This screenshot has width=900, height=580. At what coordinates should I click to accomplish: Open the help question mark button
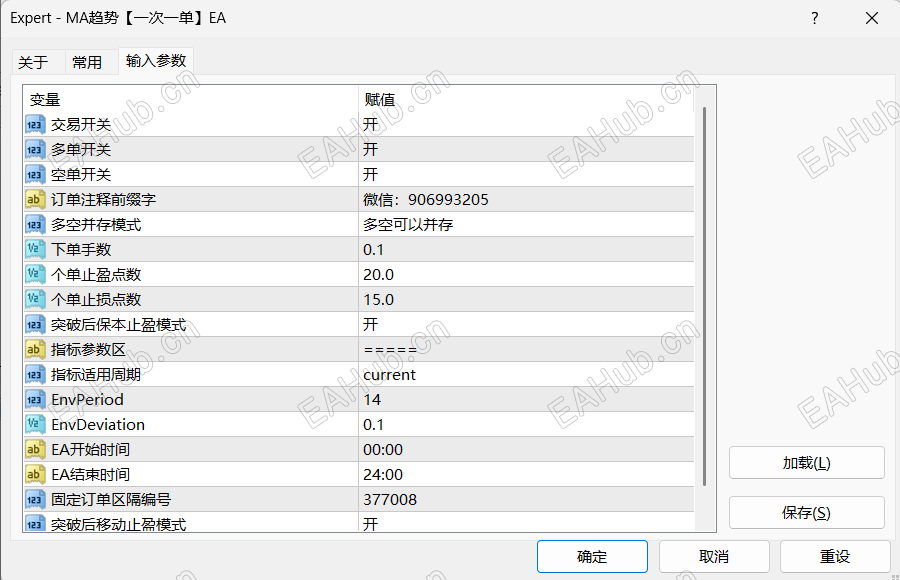(x=814, y=18)
